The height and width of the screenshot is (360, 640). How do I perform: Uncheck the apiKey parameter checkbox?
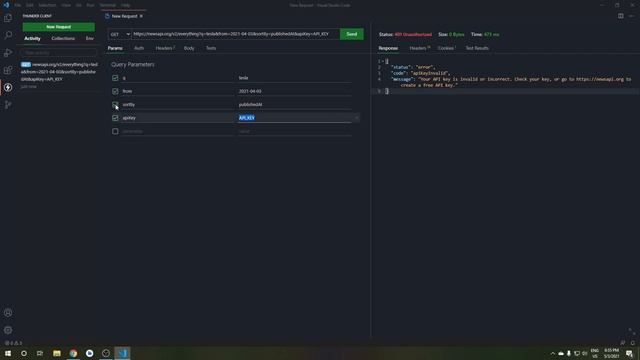point(115,118)
